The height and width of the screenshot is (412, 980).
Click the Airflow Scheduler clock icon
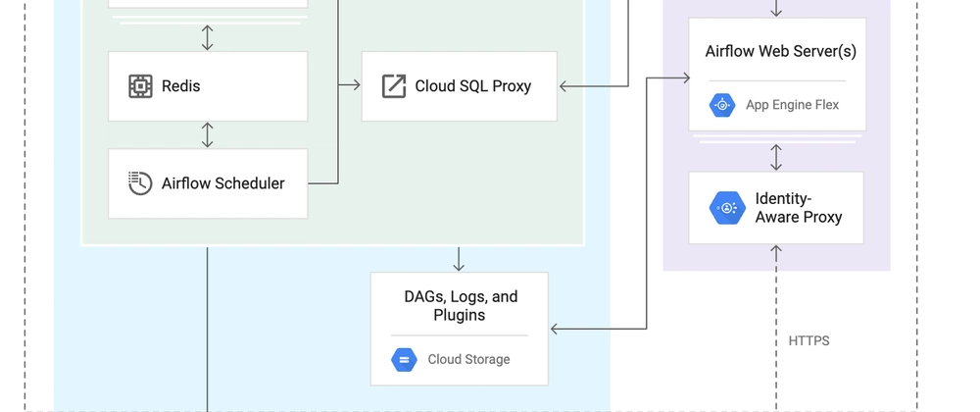(x=140, y=183)
